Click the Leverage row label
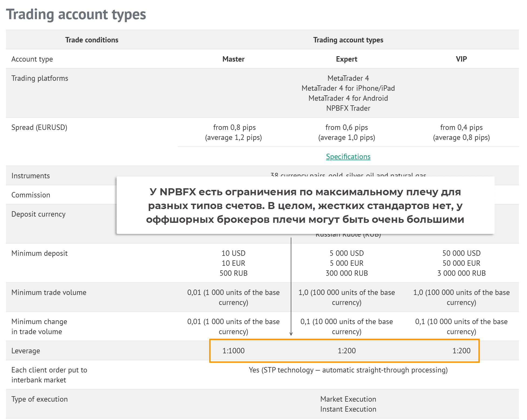 [26, 351]
